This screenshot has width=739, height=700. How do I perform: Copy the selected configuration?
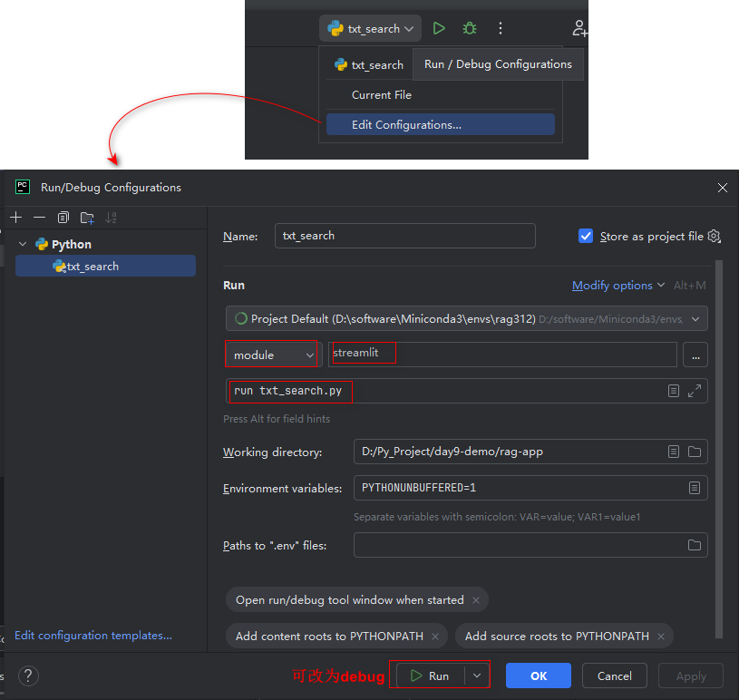point(63,218)
